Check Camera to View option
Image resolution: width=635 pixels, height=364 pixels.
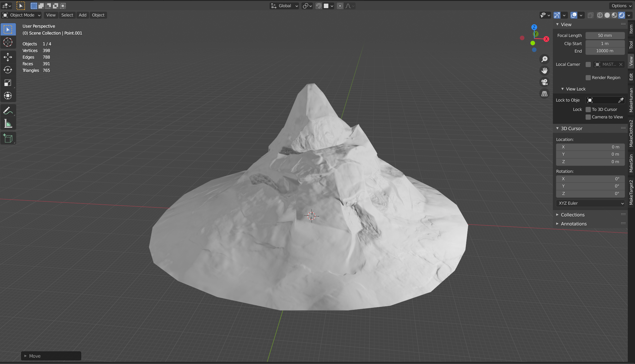click(x=588, y=117)
